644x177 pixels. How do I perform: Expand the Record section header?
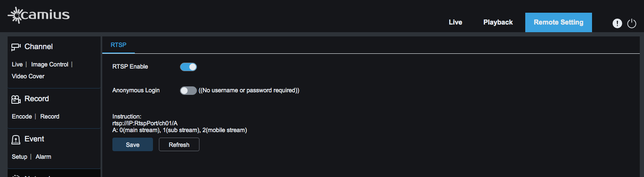tap(37, 99)
